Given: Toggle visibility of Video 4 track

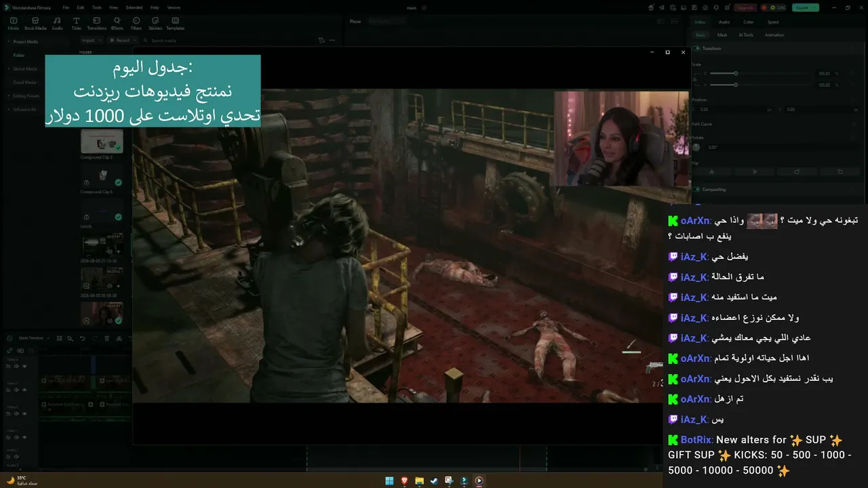Looking at the screenshot, I should [x=24, y=366].
